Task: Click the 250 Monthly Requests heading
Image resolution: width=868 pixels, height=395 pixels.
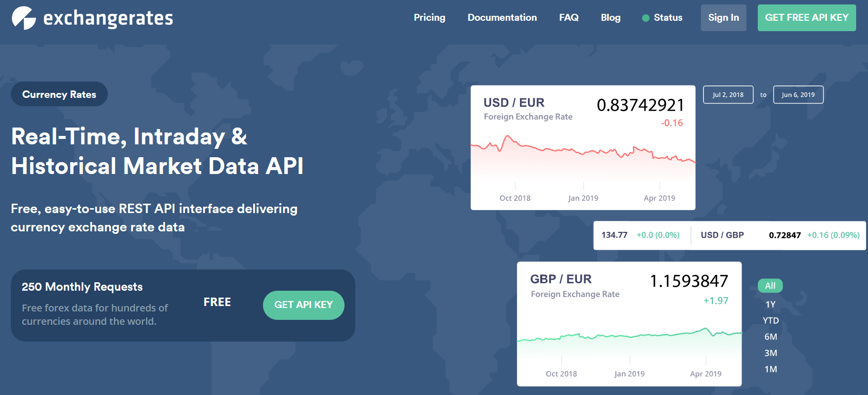Action: (x=82, y=287)
